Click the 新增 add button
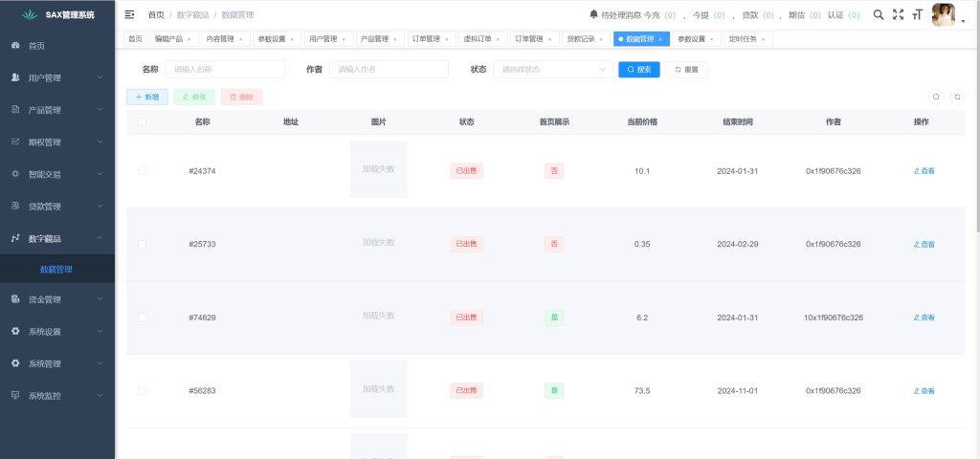Image resolution: width=980 pixels, height=459 pixels. point(146,97)
